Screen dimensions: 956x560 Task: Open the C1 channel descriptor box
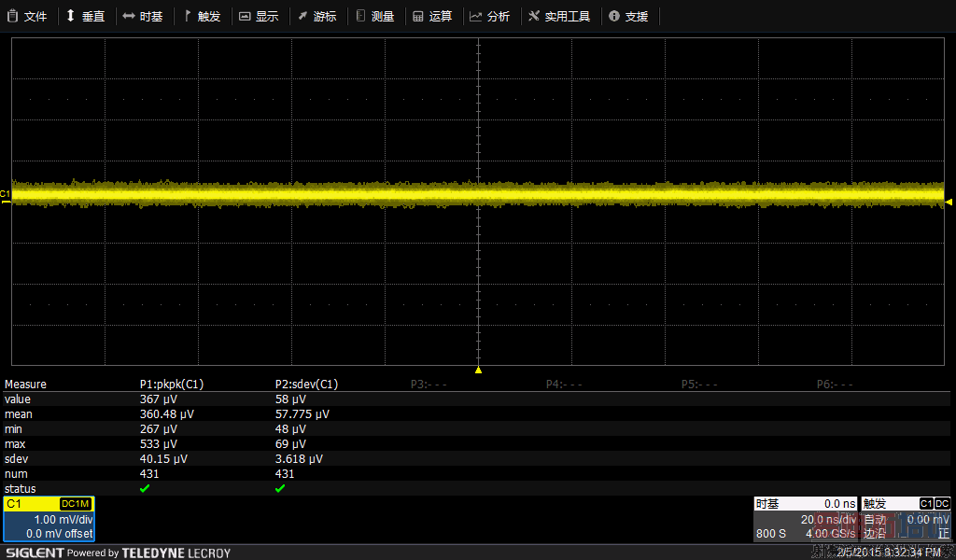coord(49,519)
